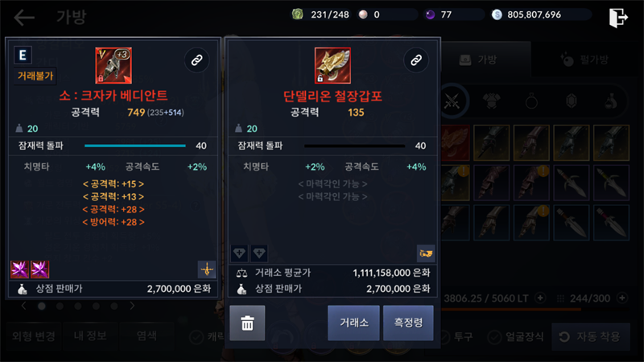Screen dimensions: 644x362
Task: Click the 흑정령 button
Action: point(408,323)
